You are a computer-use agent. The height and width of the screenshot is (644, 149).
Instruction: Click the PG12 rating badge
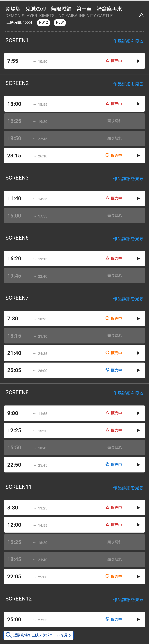[43, 23]
